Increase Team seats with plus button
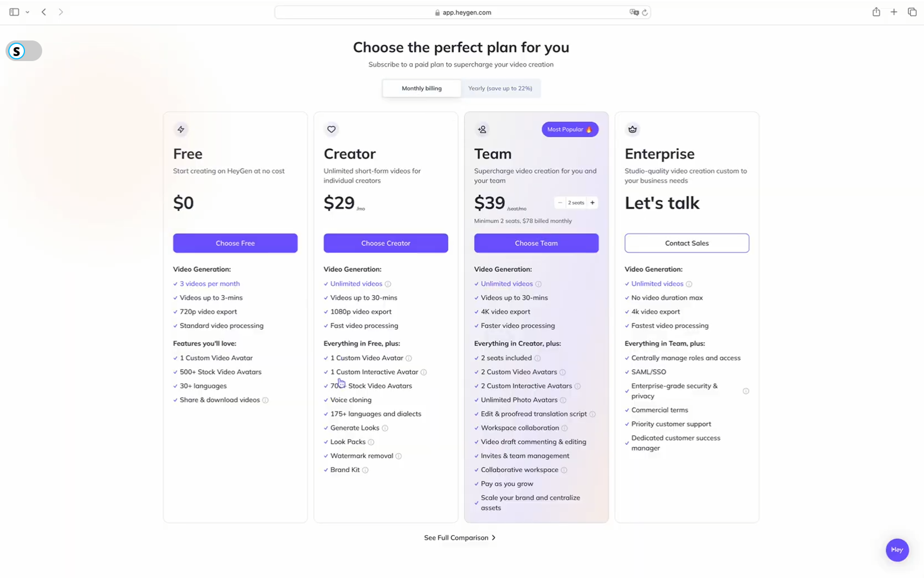The image size is (924, 578). [592, 202]
